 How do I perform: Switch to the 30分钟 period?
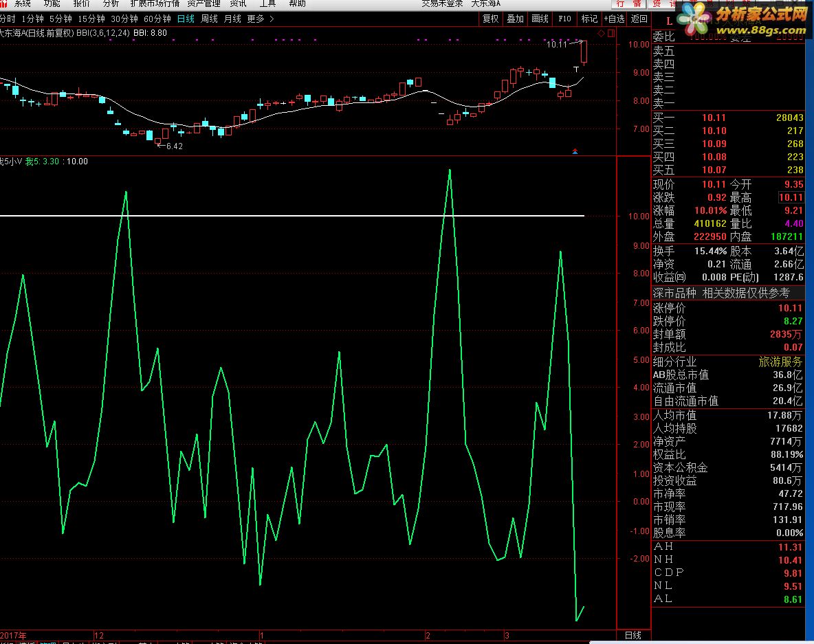click(x=124, y=19)
